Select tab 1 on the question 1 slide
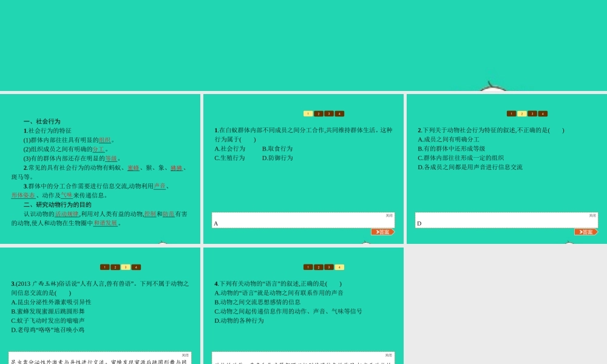Viewport: 607px width, 364px height. (x=308, y=113)
